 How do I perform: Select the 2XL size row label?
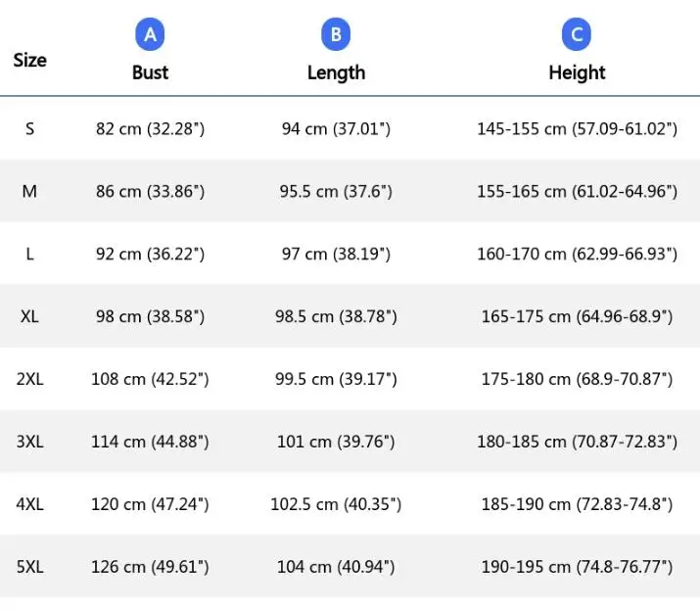29,379
